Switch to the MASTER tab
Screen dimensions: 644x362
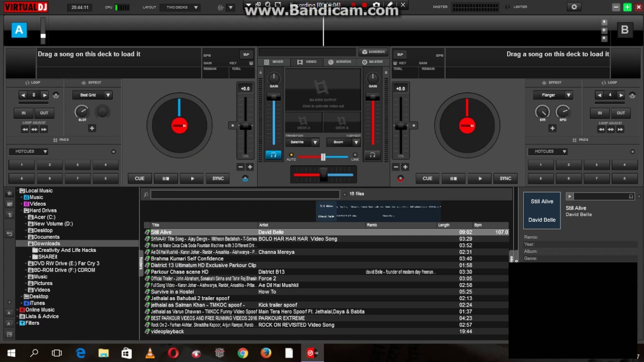coord(372,62)
